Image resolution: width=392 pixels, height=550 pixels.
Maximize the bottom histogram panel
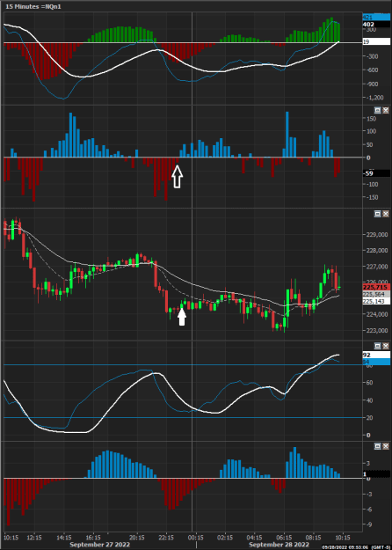378,446
